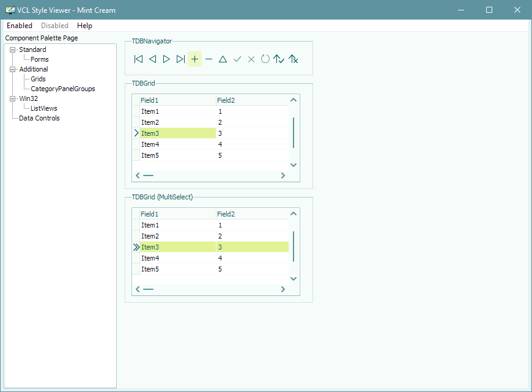Viewport: 532px width, 392px height.
Task: Open the Help menu
Action: pyautogui.click(x=84, y=26)
